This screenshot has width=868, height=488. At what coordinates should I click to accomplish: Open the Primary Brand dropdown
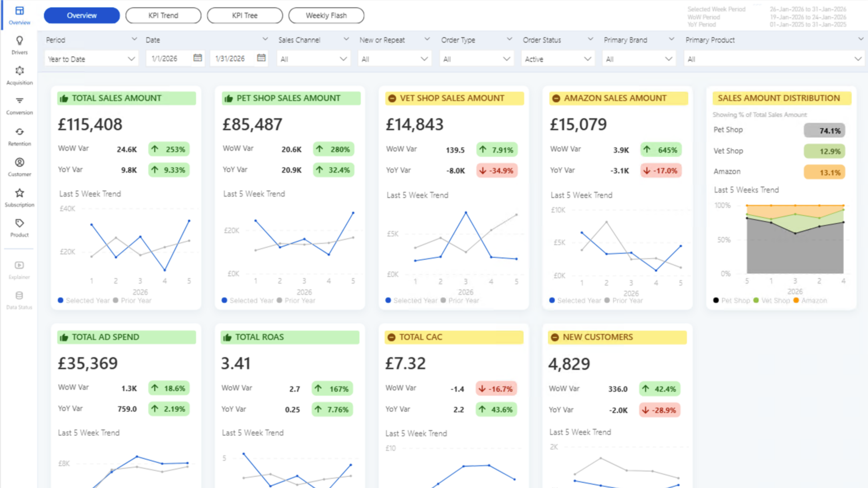639,59
